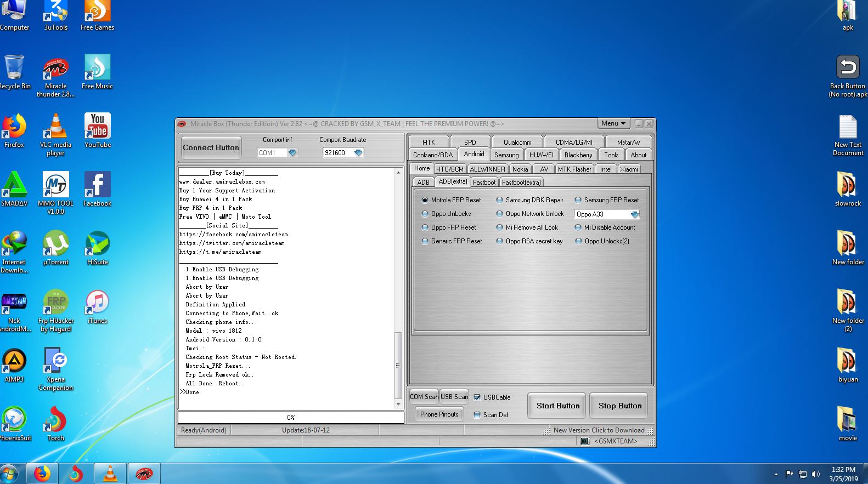Click the Frp Hijacker by Hagard icon
The height and width of the screenshot is (484, 868).
pos(56,310)
